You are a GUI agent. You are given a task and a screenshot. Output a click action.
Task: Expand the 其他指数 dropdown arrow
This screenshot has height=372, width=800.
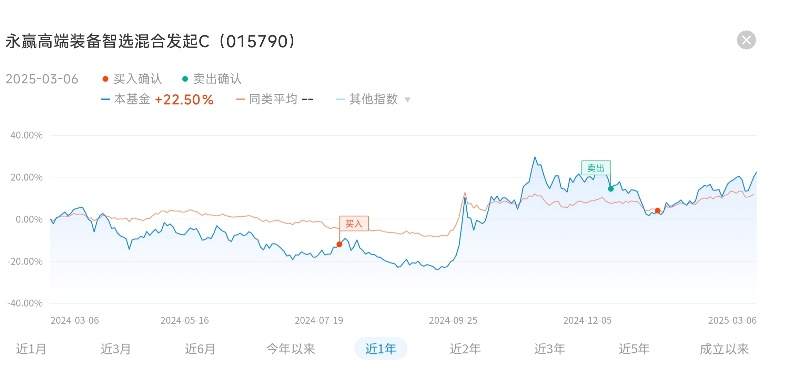(407, 100)
